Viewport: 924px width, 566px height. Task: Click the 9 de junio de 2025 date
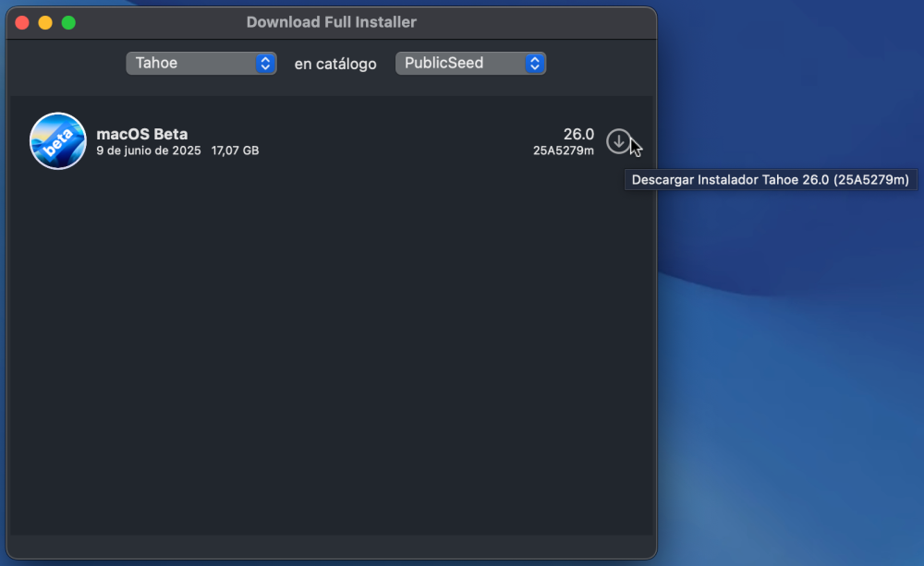coord(149,151)
